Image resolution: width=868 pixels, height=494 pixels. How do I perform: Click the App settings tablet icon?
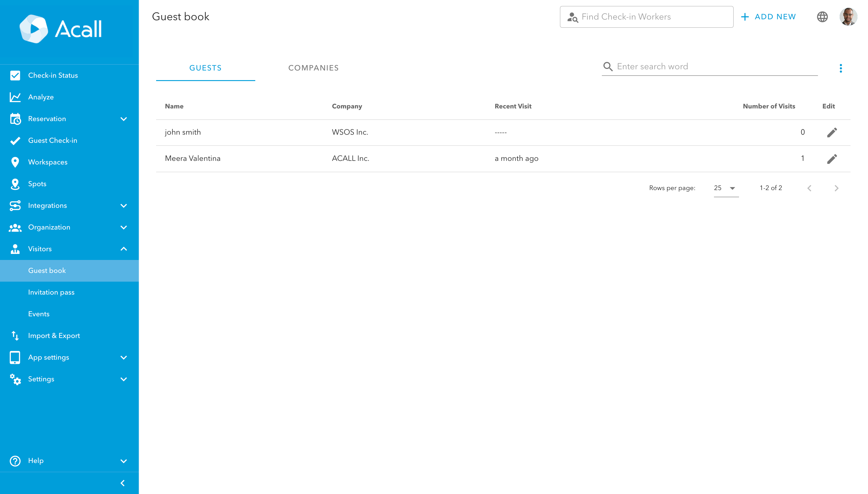15,357
